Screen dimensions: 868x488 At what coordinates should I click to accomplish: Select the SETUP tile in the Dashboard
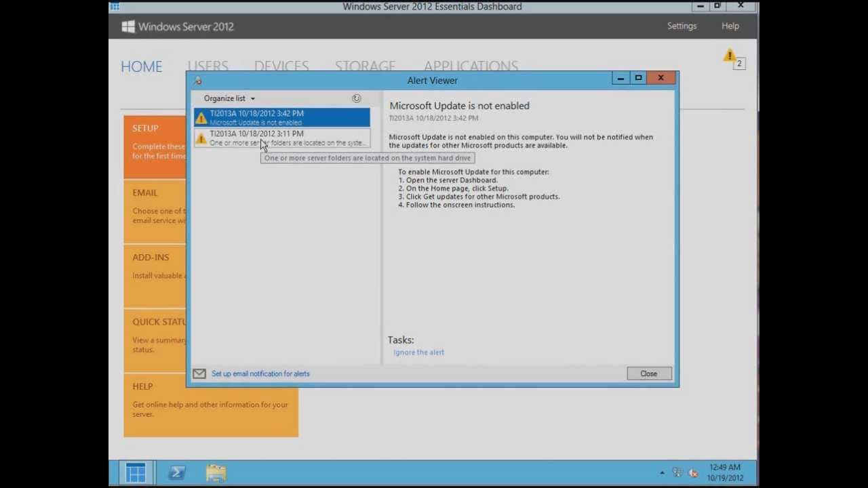pyautogui.click(x=155, y=147)
